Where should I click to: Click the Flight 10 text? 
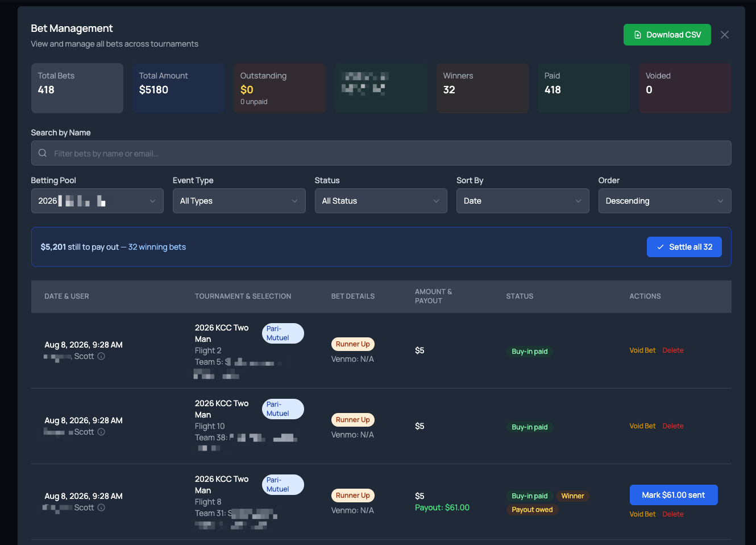pos(210,426)
